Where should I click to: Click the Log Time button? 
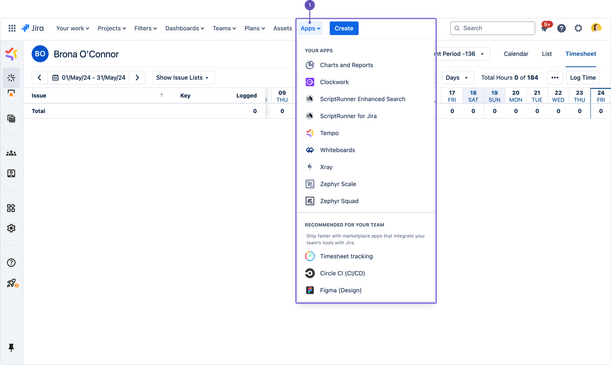[x=583, y=78]
